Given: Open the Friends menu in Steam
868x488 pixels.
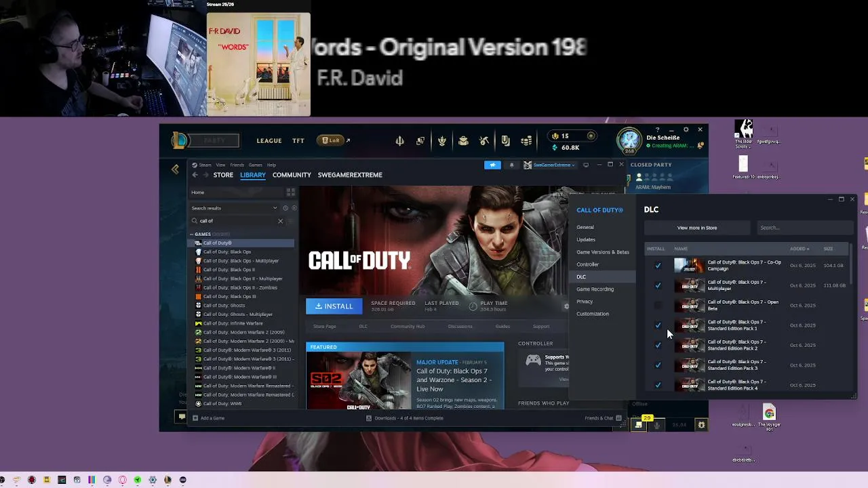Looking at the screenshot, I should 237,165.
